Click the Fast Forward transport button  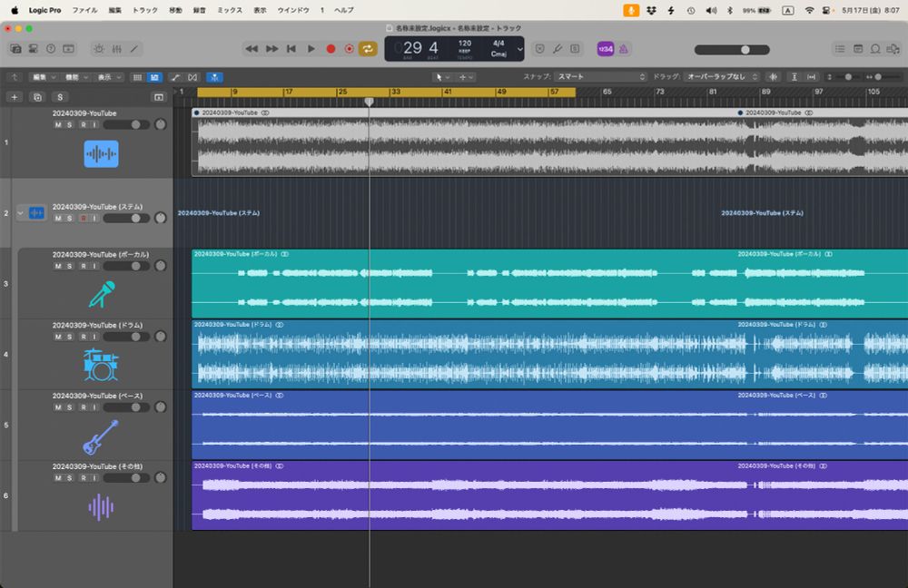point(271,49)
